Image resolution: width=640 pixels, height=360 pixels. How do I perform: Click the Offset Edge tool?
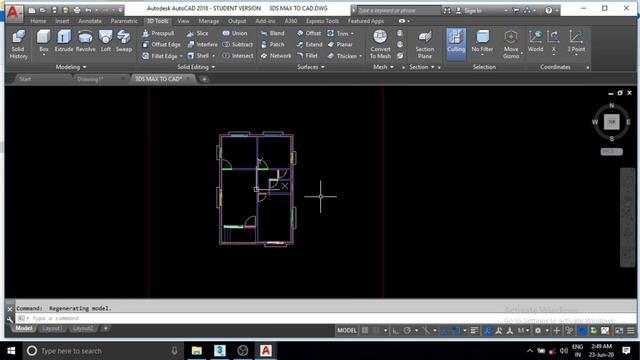(x=161, y=44)
